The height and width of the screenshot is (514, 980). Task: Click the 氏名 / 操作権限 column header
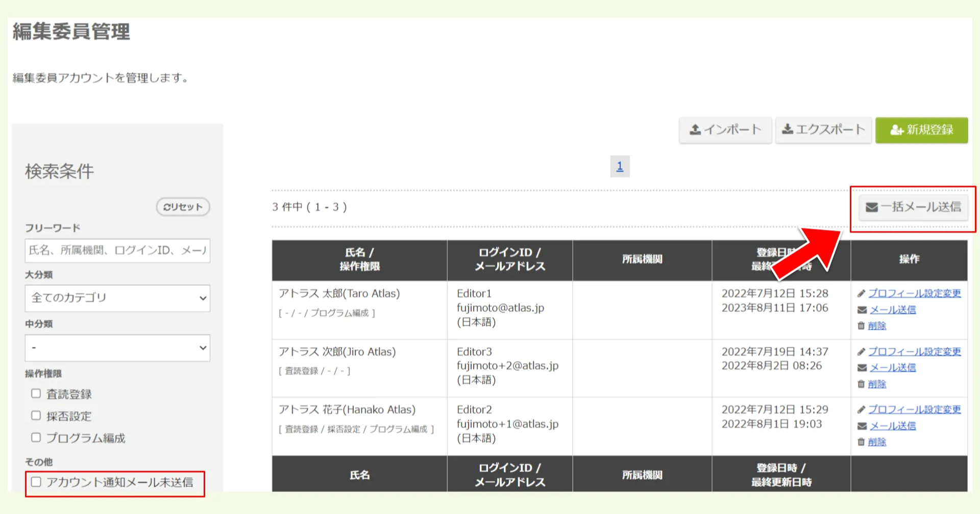[x=359, y=260]
